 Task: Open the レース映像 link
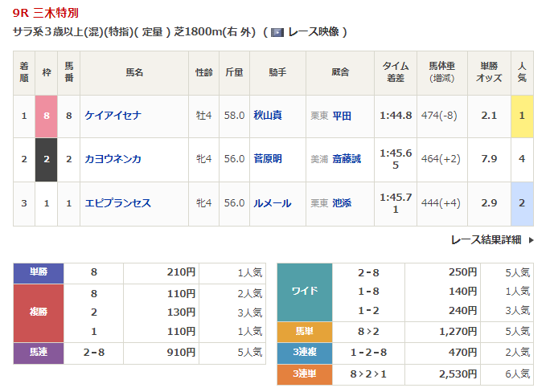[x=313, y=32]
